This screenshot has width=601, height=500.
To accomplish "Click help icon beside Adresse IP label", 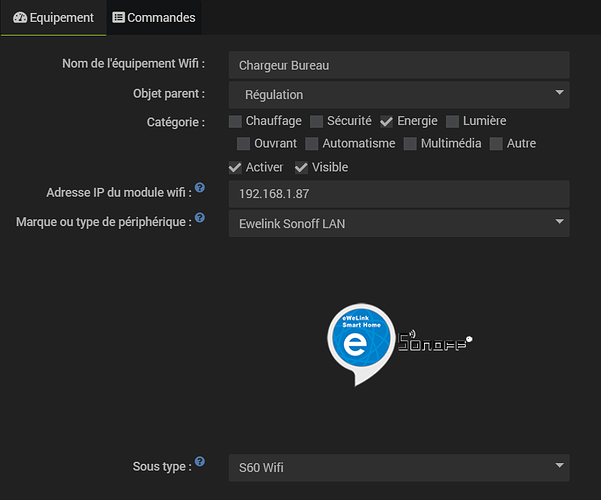I will pos(200,188).
